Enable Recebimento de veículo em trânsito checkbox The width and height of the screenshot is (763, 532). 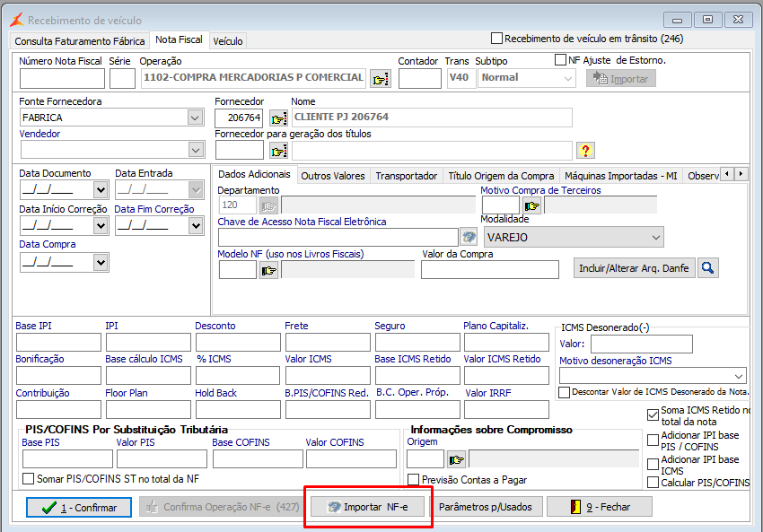click(497, 39)
